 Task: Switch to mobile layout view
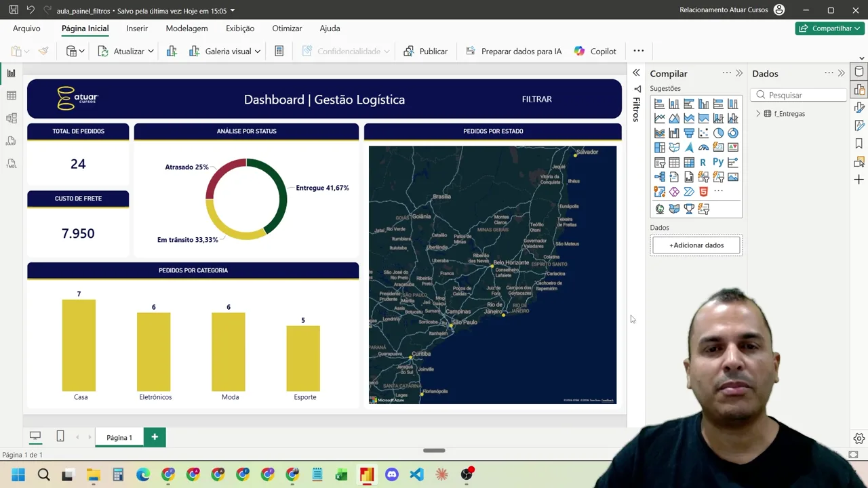tap(60, 436)
